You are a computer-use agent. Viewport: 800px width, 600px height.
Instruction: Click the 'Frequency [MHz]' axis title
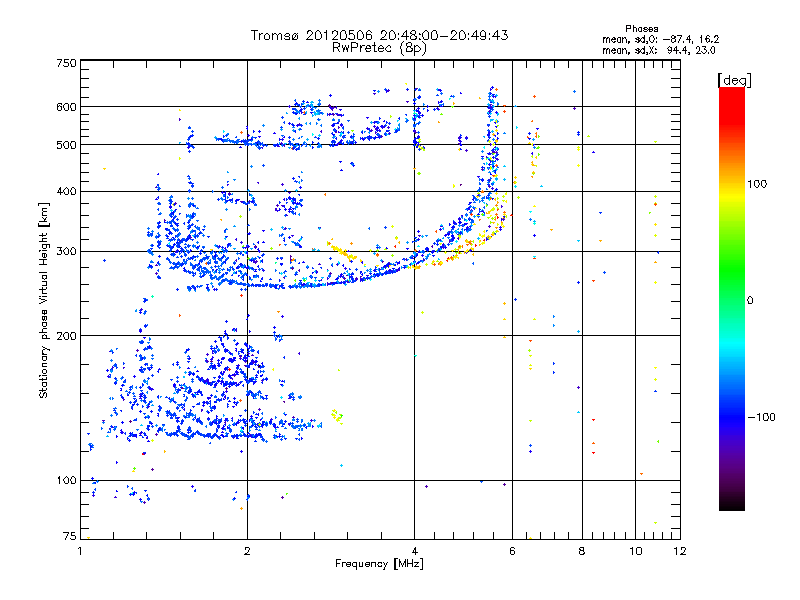point(379,564)
